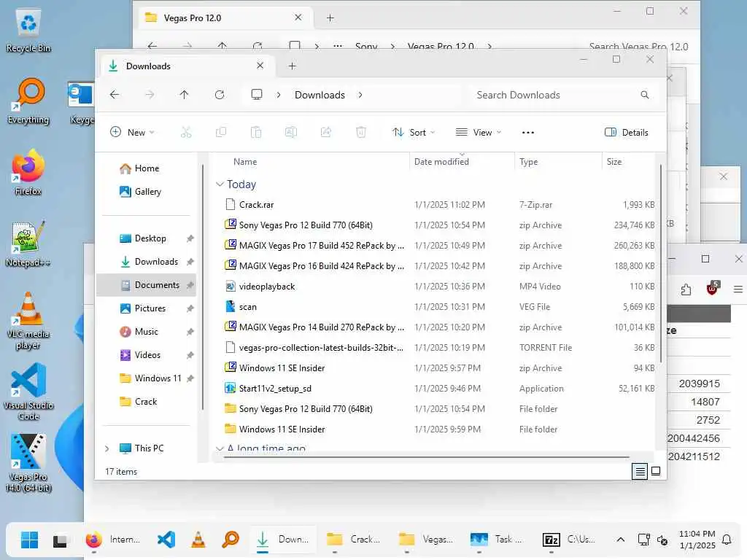
Task: Click the Delete trash icon in toolbar
Action: pos(361,133)
